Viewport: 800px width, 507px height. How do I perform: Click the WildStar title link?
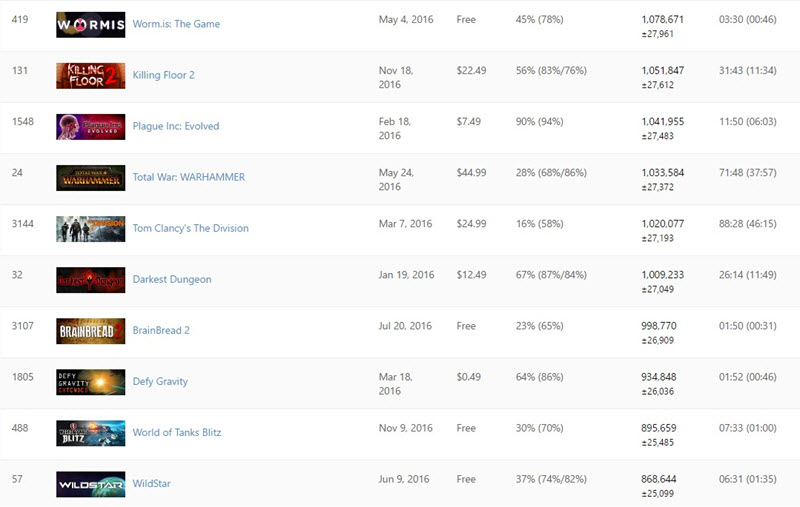152,483
